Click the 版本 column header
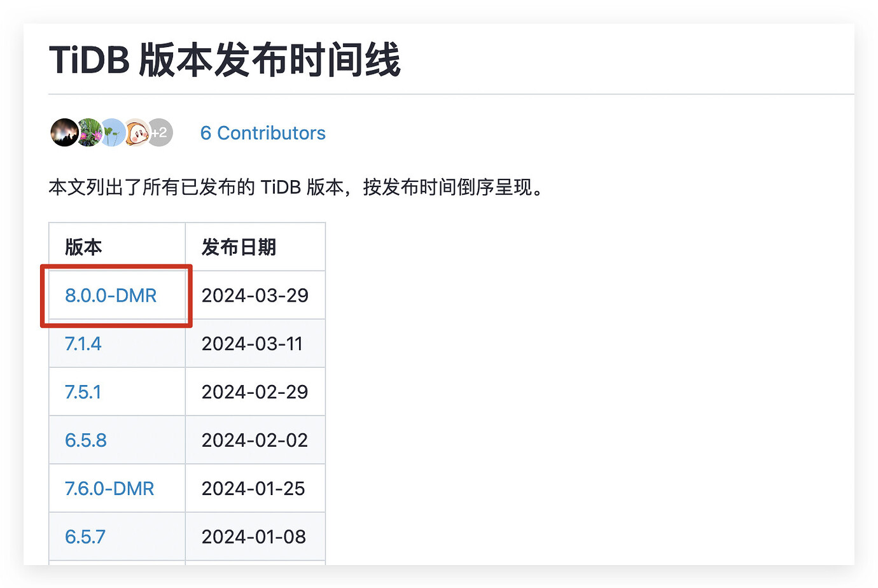 pyautogui.click(x=83, y=246)
